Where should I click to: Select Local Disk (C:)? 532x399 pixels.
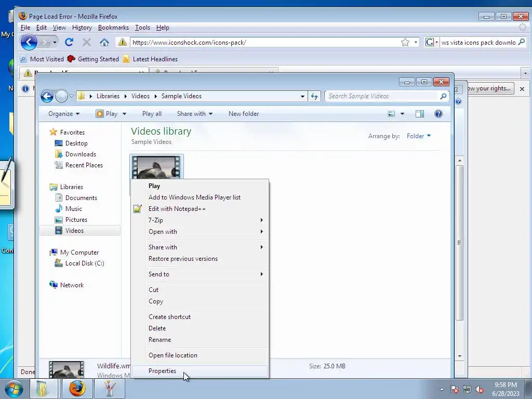85,263
